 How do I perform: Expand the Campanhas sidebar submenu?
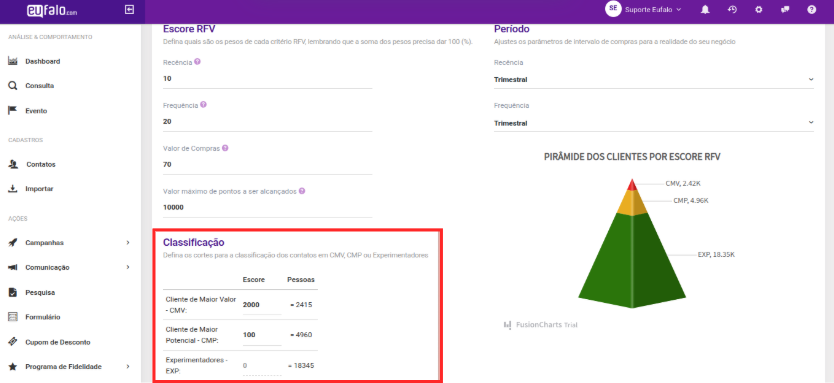(x=128, y=243)
